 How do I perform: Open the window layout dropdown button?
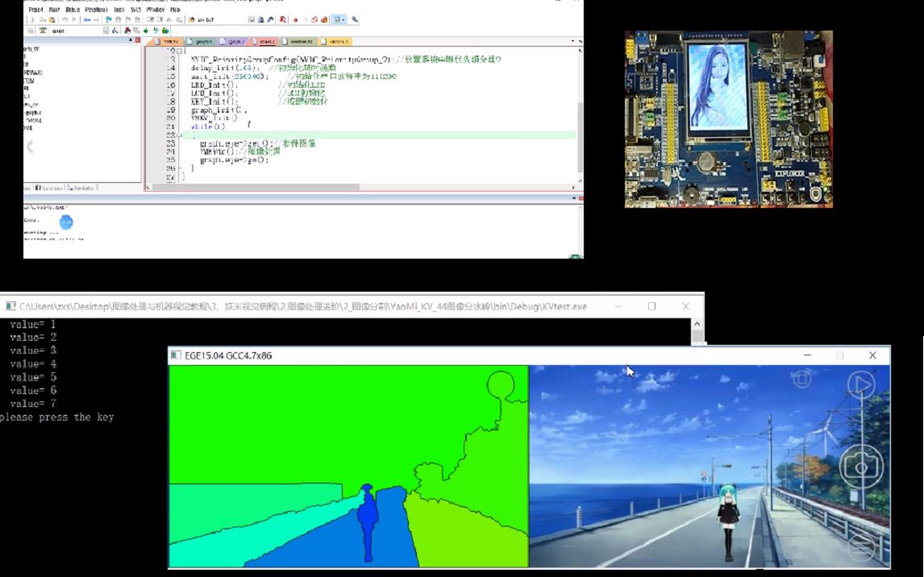click(x=339, y=19)
